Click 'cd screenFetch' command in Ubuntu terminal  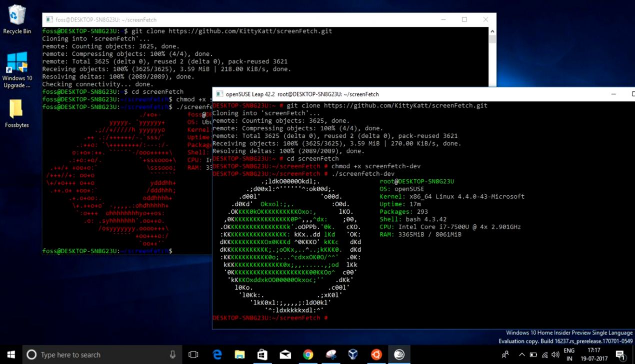157,92
